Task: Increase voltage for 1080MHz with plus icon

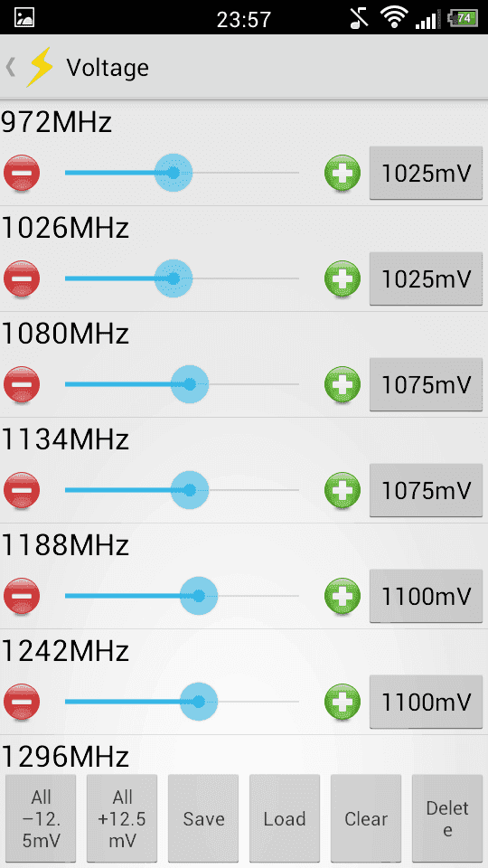Action: [x=343, y=385]
